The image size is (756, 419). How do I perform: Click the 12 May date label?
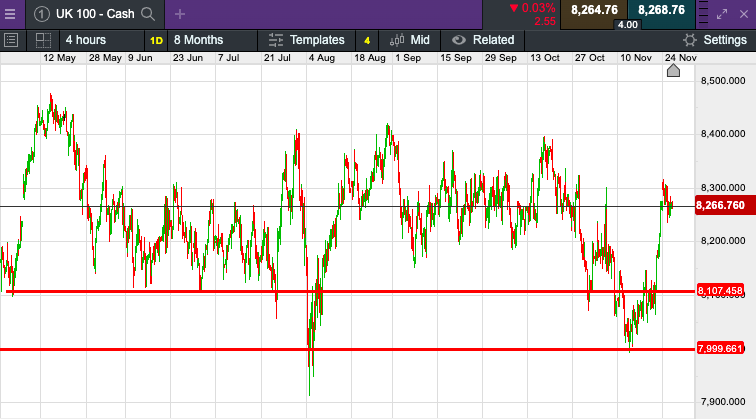coord(59,58)
